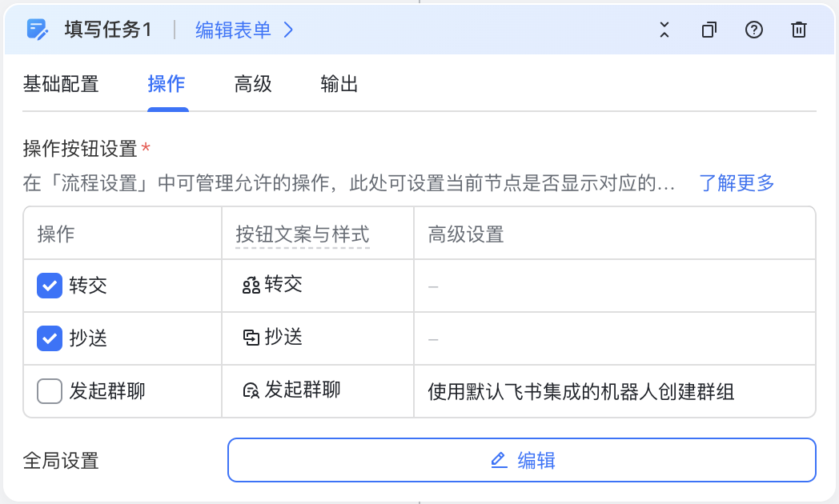Open help via the question mark icon

(754, 30)
